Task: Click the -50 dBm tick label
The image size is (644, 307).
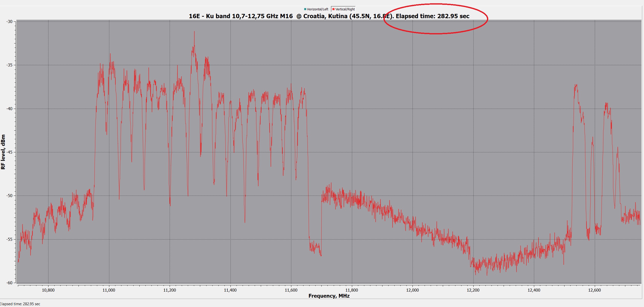Action: click(9, 196)
